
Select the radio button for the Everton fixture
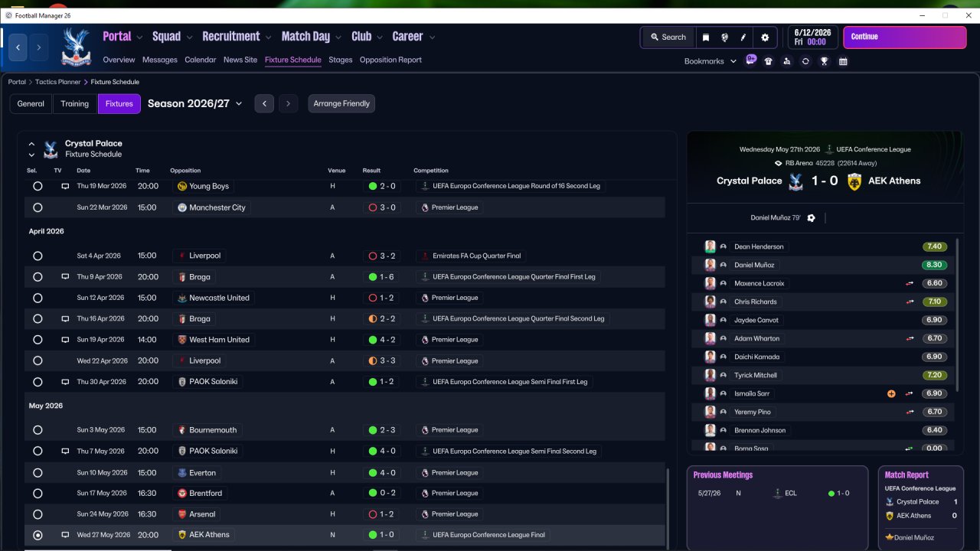(38, 472)
